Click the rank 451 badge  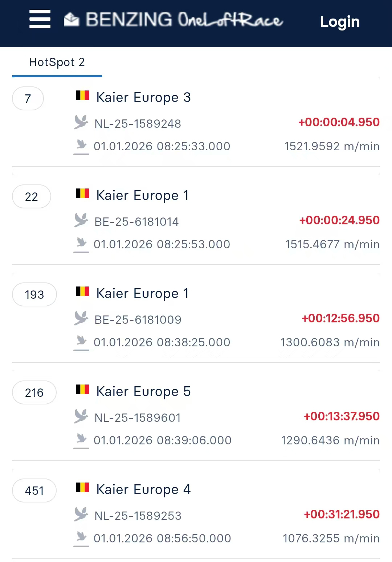(x=34, y=490)
